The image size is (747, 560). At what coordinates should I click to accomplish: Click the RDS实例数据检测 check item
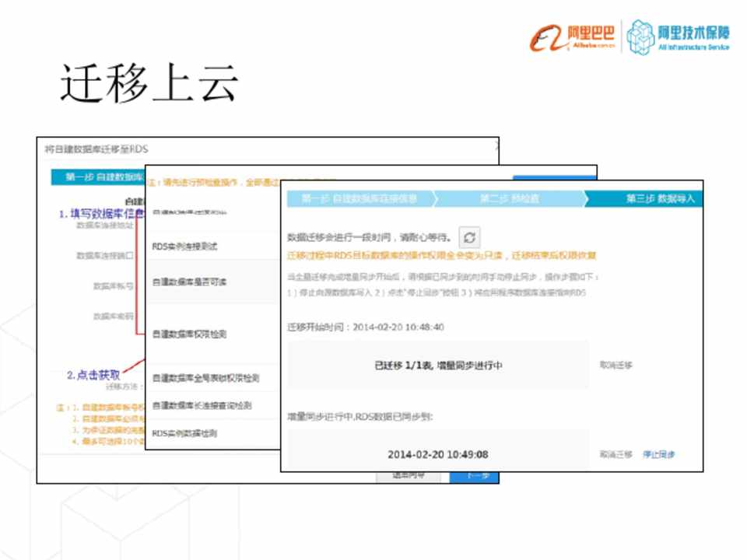coord(184,432)
